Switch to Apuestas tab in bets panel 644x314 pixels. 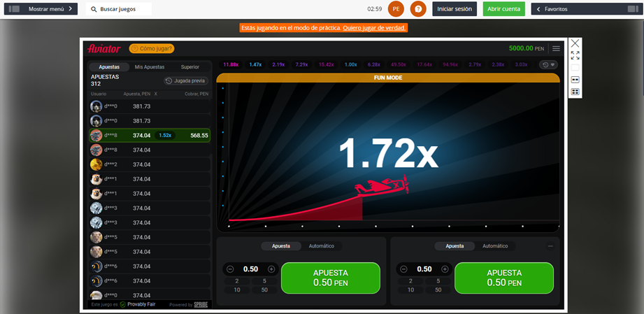pos(109,67)
